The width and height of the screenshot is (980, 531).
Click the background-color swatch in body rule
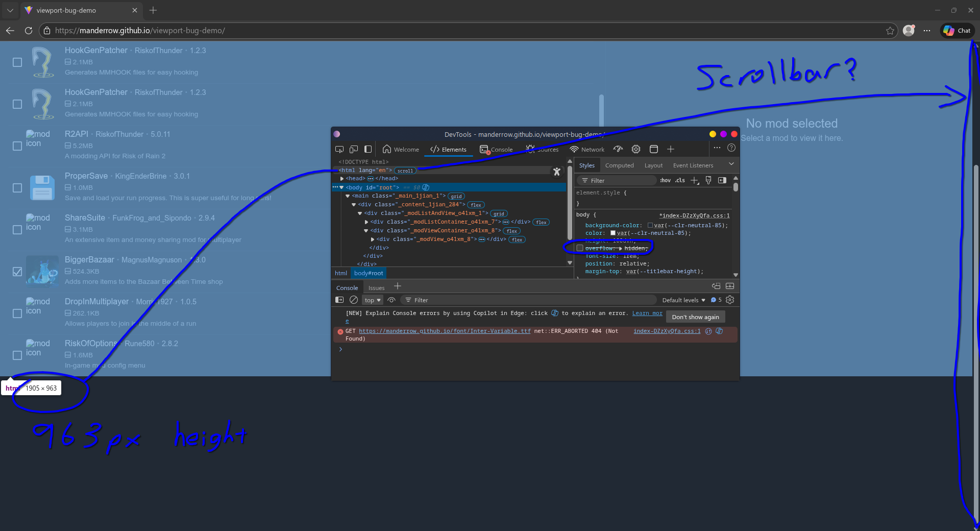pyautogui.click(x=650, y=225)
